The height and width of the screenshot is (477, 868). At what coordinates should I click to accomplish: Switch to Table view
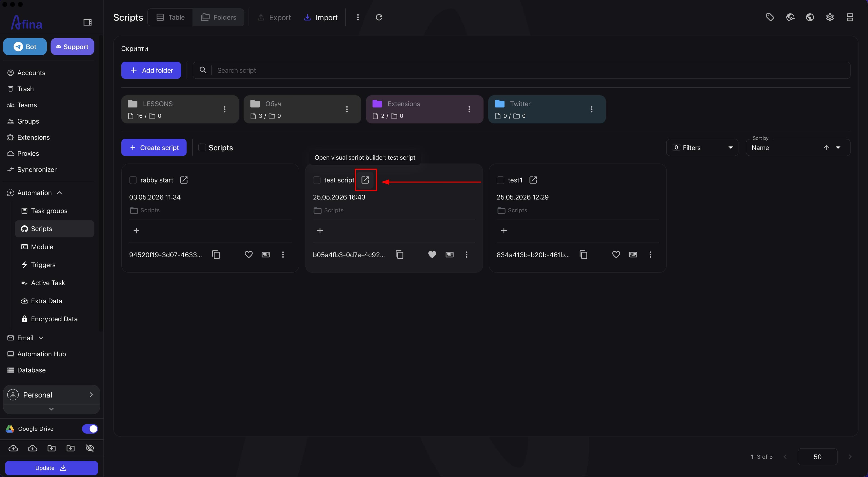[170, 17]
